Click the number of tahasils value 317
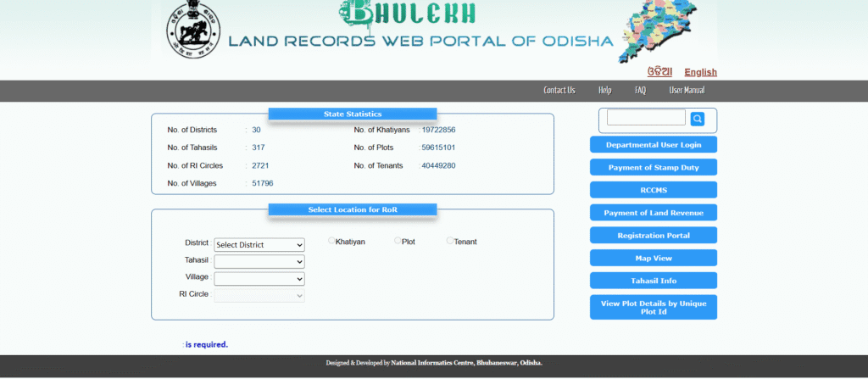The width and height of the screenshot is (868, 379). coord(258,148)
